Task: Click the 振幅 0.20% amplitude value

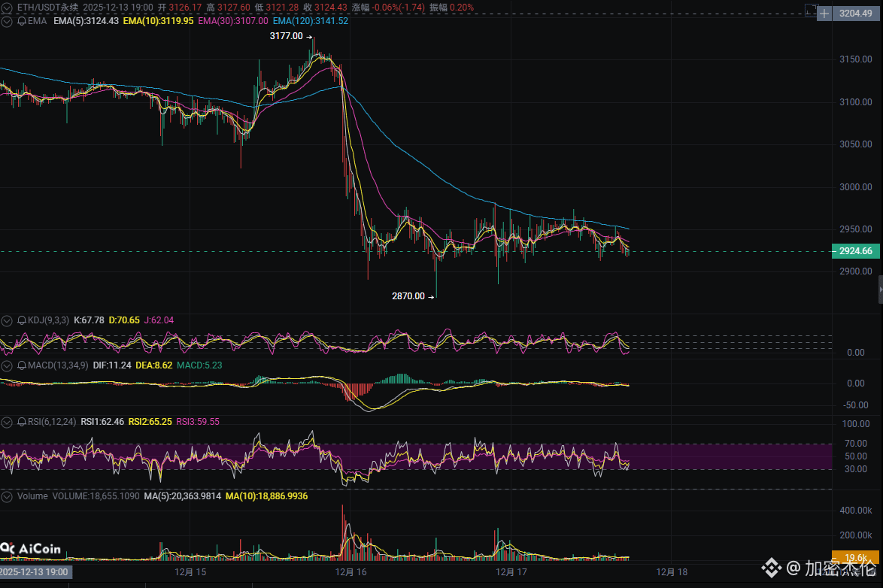Action: pos(451,8)
